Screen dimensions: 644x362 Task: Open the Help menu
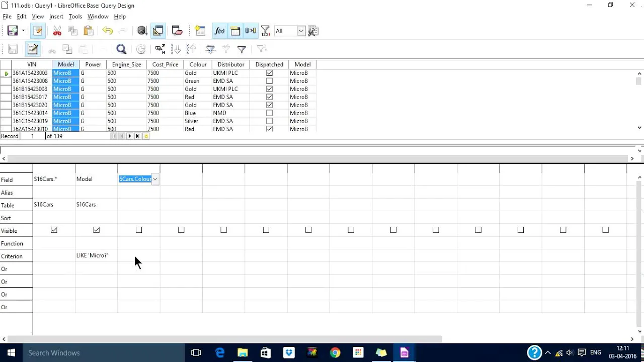[120, 17]
